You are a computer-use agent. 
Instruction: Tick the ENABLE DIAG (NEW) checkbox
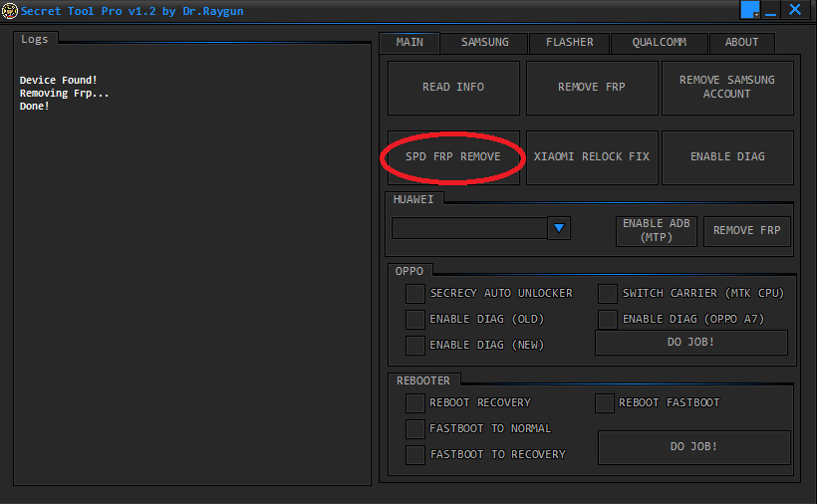(x=415, y=346)
